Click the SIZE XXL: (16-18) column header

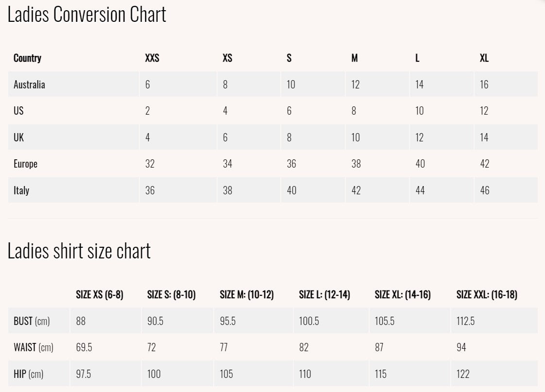tap(487, 294)
